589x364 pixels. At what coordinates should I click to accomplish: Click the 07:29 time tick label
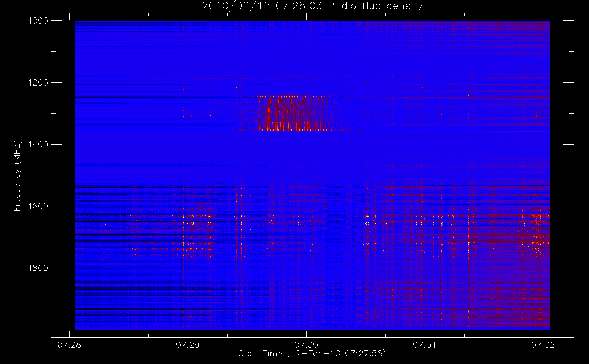point(188,345)
